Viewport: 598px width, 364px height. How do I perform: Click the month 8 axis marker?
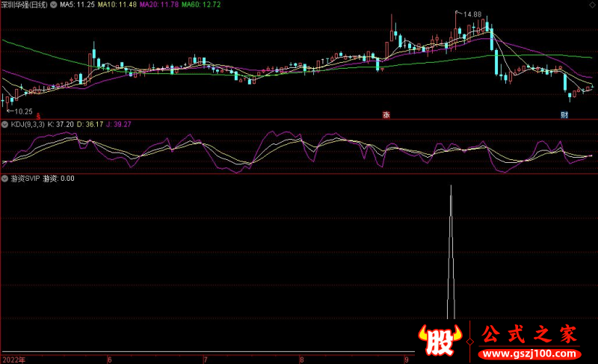(301, 360)
